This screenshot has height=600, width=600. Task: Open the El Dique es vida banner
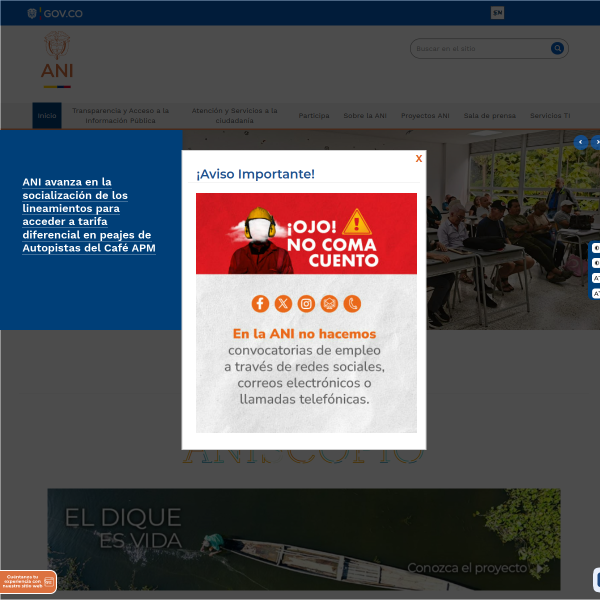(x=304, y=539)
